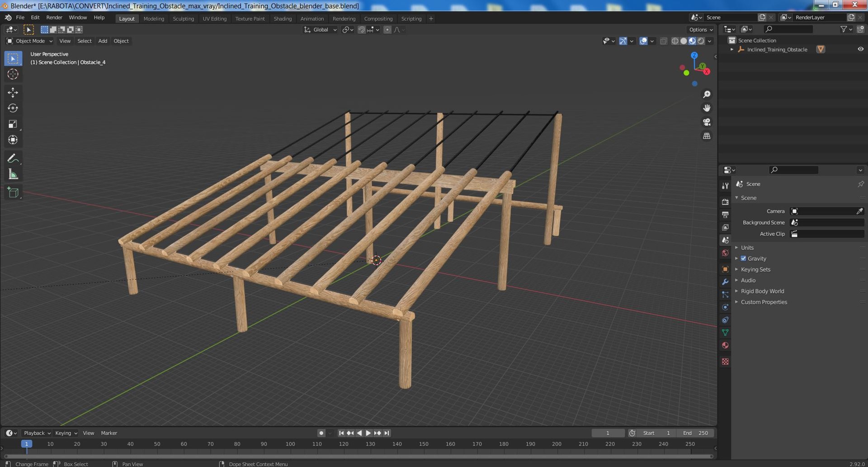Select the Scale tool
868x467 pixels.
click(x=13, y=124)
